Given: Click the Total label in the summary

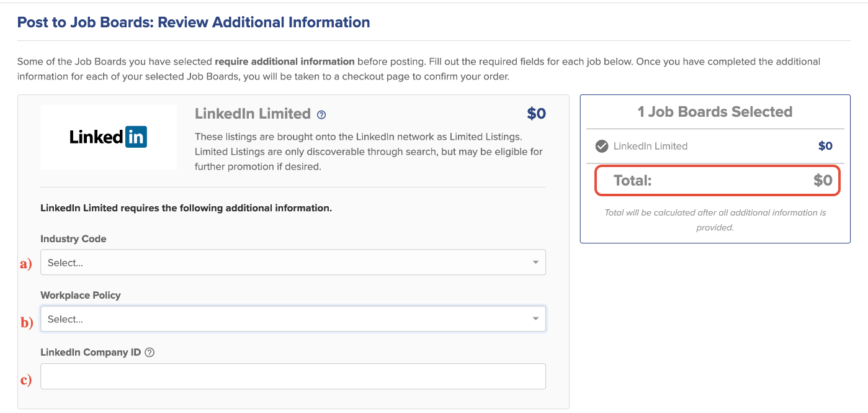Looking at the screenshot, I should (632, 181).
